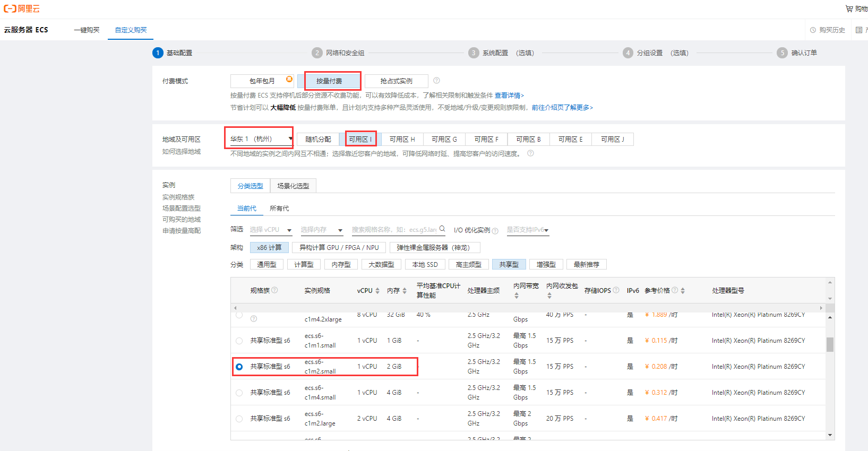This screenshot has width=868, height=451.
Task: Click the 购买历史 button
Action: pos(828,30)
